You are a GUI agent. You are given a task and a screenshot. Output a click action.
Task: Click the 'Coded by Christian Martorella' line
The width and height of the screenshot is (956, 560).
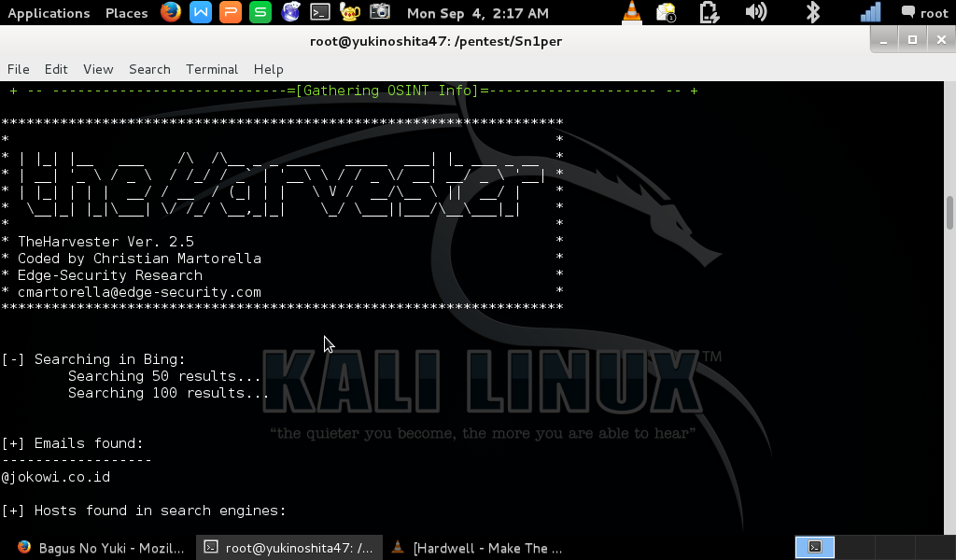click(139, 259)
